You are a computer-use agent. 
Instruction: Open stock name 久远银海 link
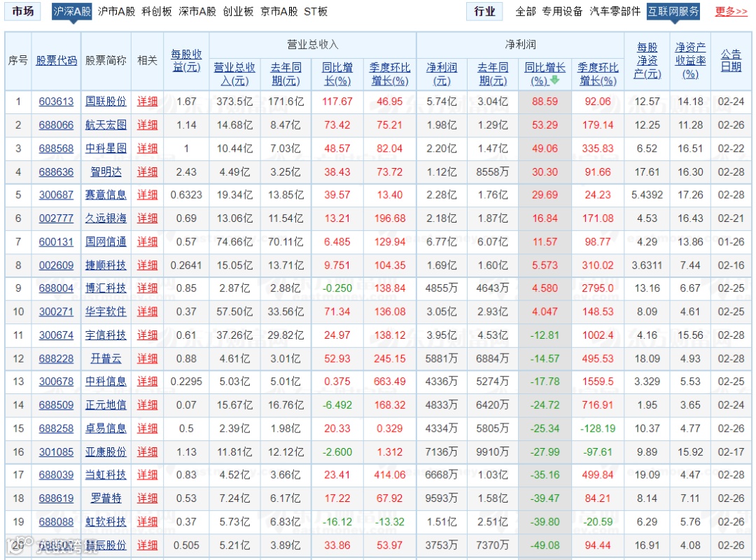(x=106, y=218)
